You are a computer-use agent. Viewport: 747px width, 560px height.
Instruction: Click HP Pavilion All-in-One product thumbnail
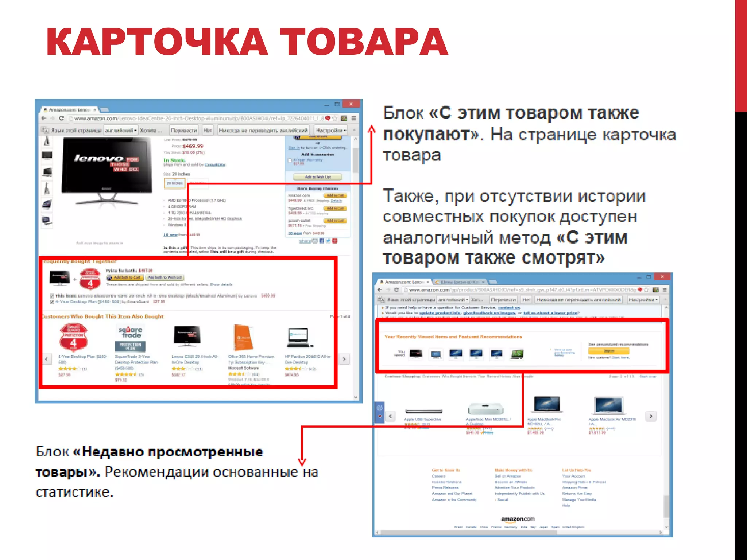pos(300,338)
